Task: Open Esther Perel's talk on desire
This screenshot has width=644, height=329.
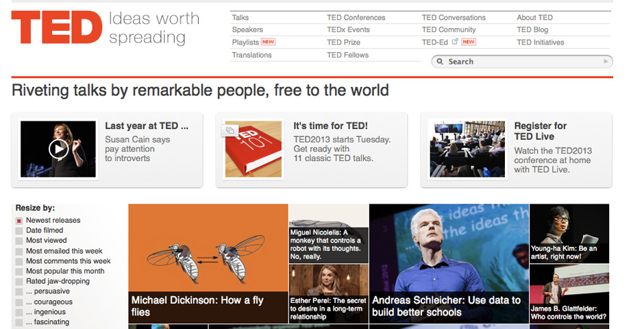Action: pos(329,293)
